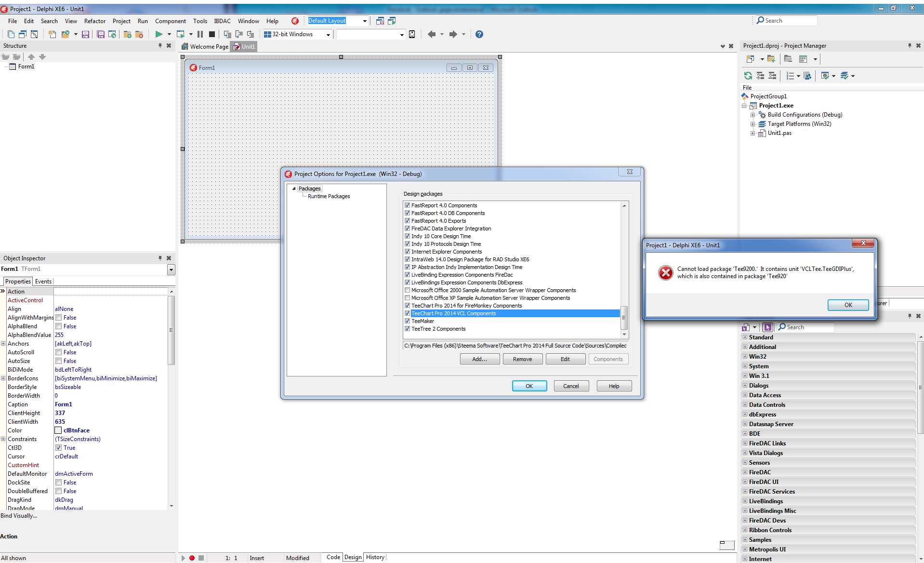Toggle TeeMaker package checkbox
The width and height of the screenshot is (924, 563).
(407, 321)
